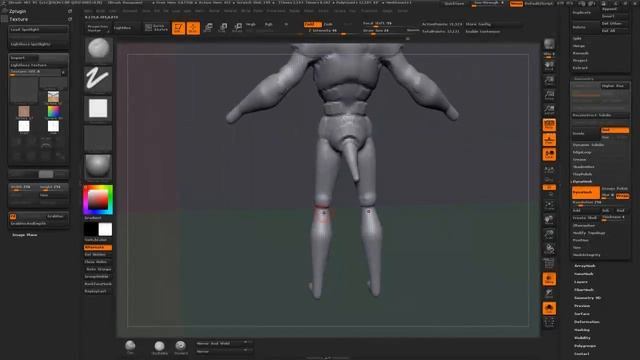Expand the Texture palette header
This screenshot has height=360, width=640.
coord(19,19)
